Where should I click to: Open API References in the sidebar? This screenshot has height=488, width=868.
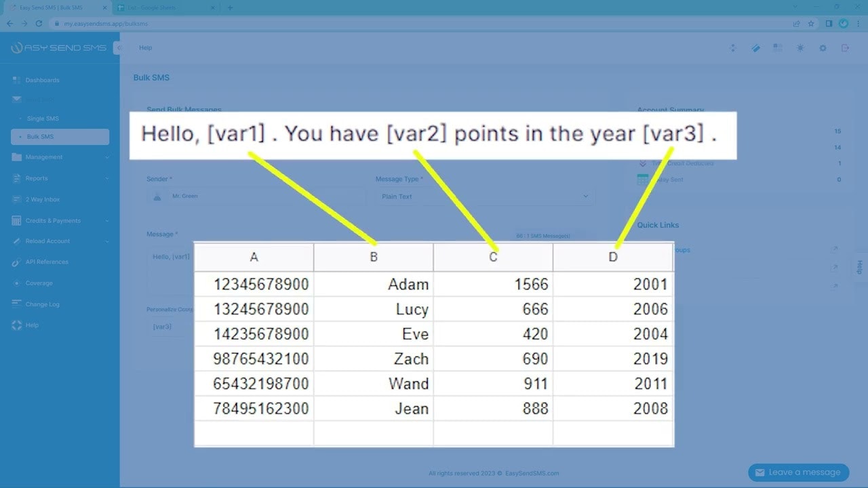click(60, 262)
